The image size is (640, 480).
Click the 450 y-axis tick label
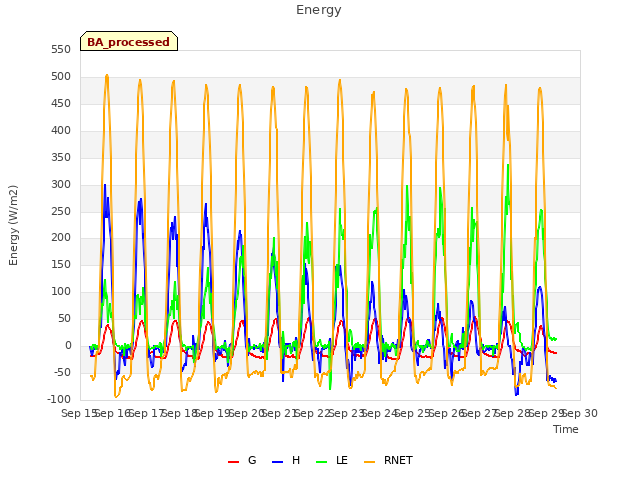[61, 103]
